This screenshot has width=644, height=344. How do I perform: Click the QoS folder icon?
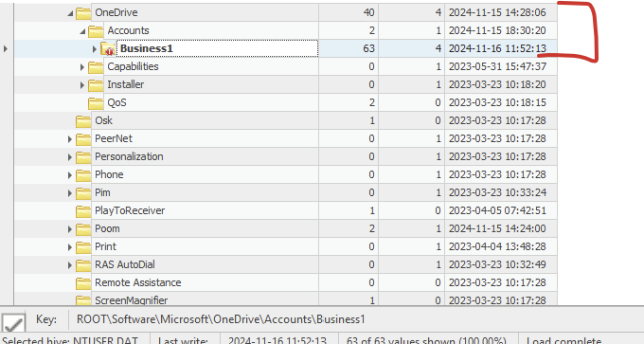96,102
